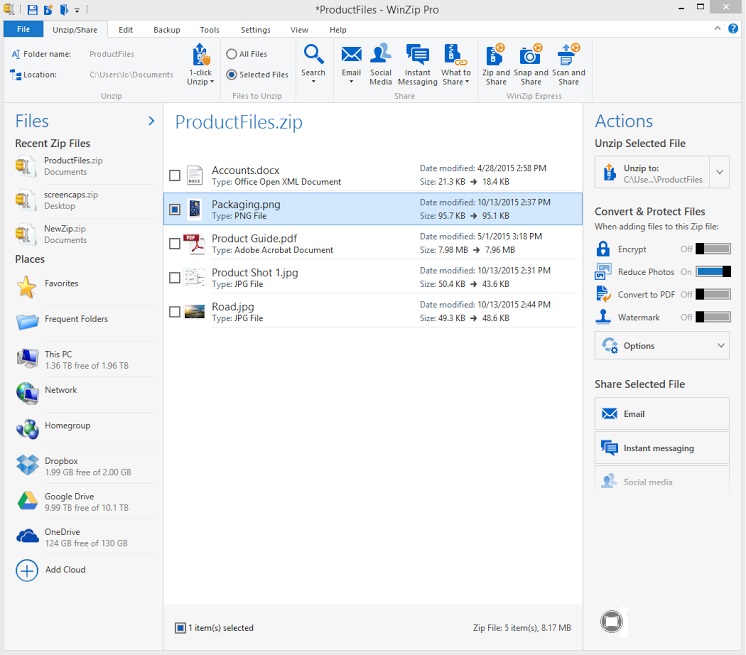746x655 pixels.
Task: Open recent screencaps.zip entry
Action: click(86, 200)
